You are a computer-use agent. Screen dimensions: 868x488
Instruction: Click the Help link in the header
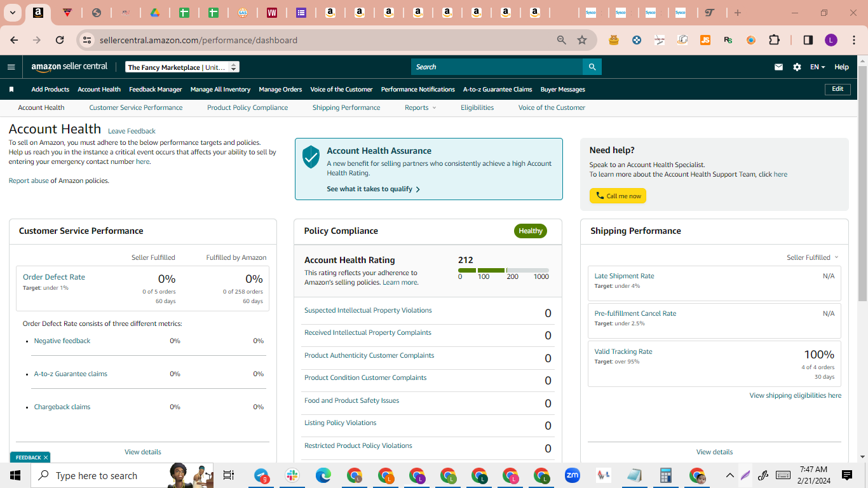pyautogui.click(x=841, y=67)
